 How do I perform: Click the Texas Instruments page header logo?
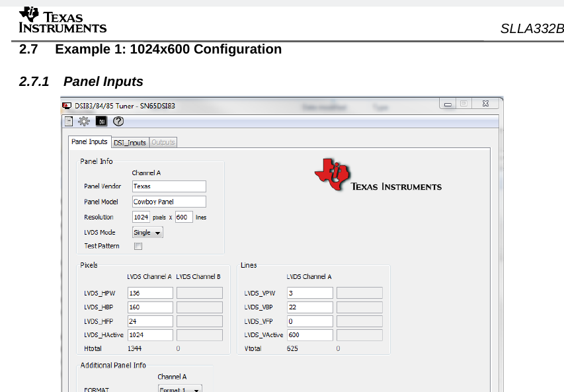click(x=63, y=20)
